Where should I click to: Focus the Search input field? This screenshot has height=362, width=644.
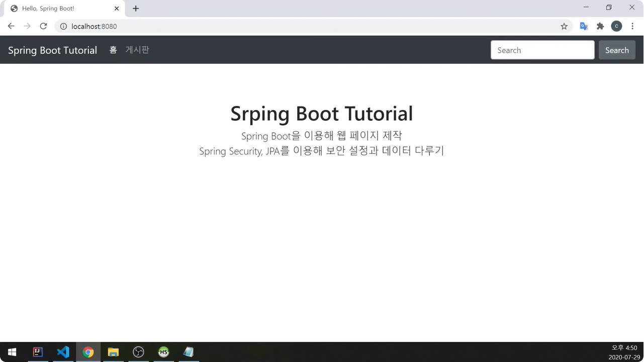point(542,50)
